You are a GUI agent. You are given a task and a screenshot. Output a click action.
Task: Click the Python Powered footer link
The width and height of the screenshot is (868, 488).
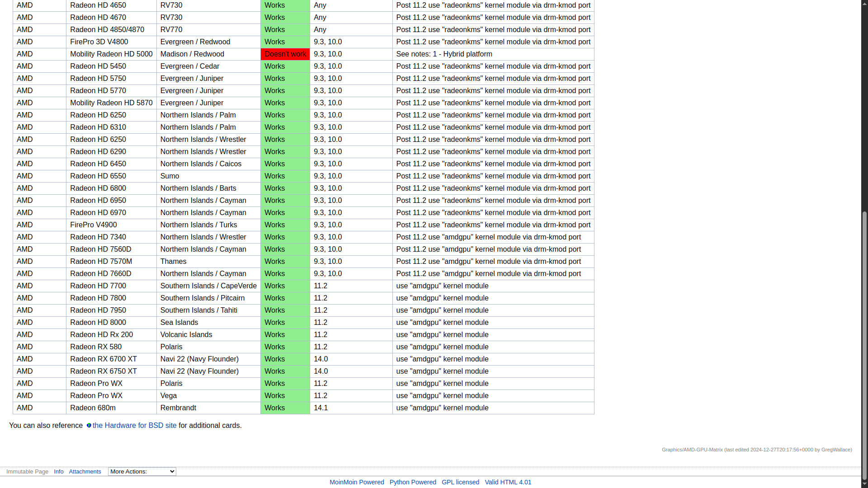coord(413,482)
